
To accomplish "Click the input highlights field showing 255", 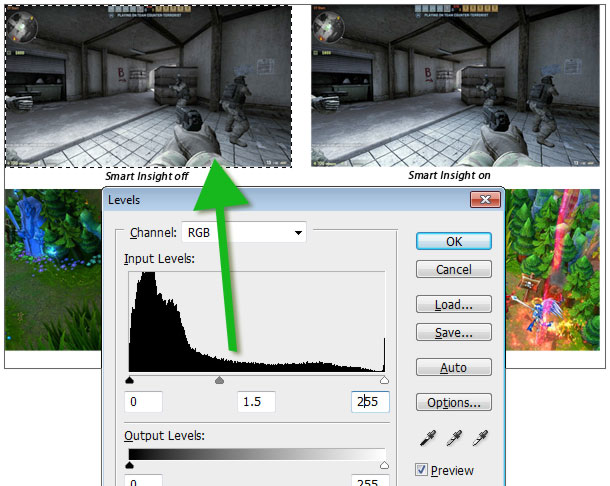I will 370,402.
